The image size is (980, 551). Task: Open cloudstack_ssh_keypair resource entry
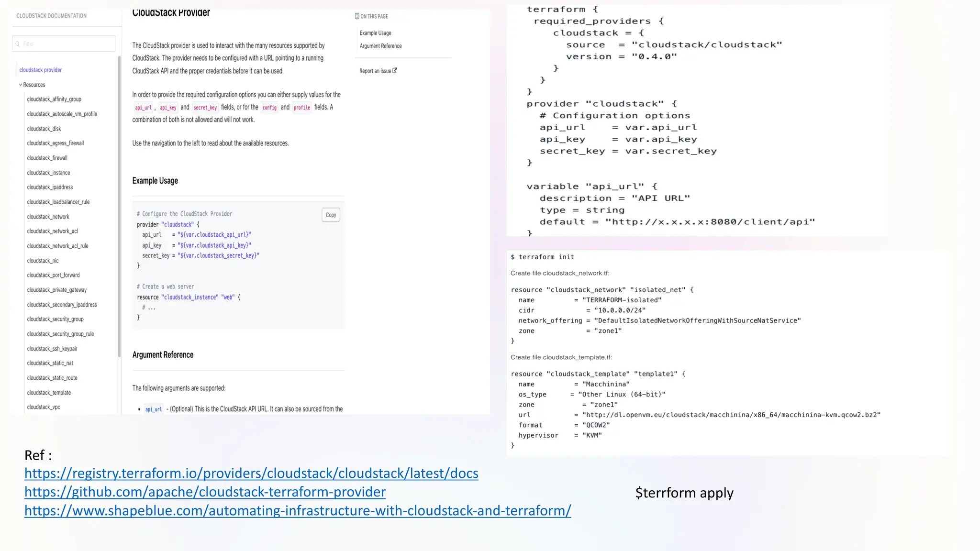tap(52, 349)
